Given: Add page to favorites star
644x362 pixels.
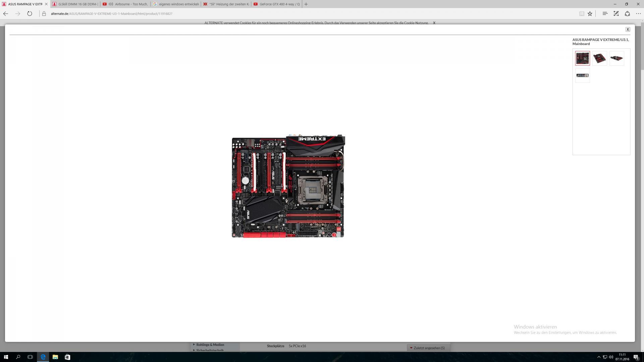Looking at the screenshot, I should tap(590, 14).
